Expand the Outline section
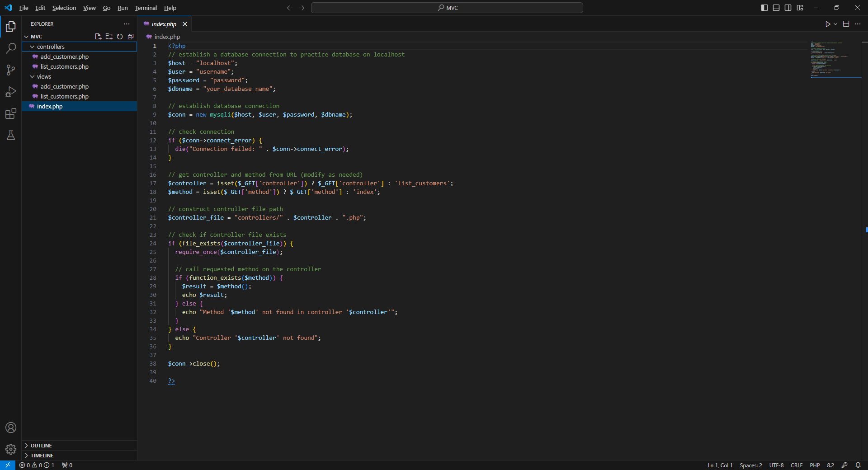 [79, 446]
